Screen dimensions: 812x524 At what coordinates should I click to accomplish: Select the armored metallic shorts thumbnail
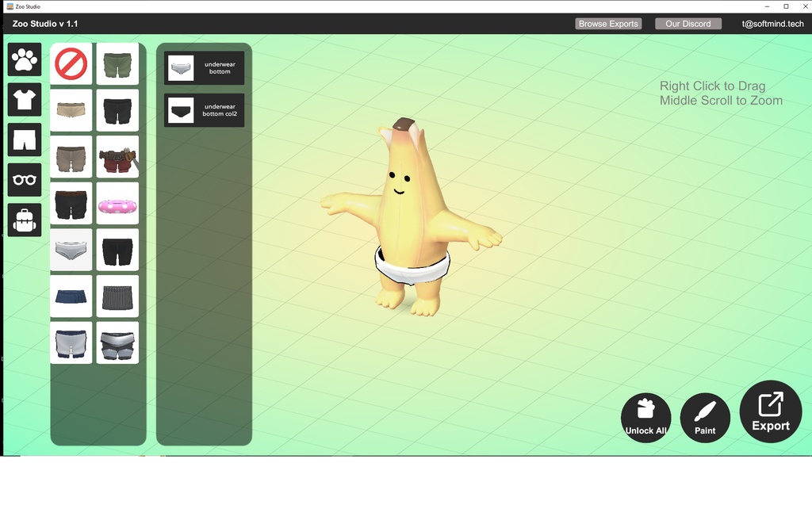[117, 342]
